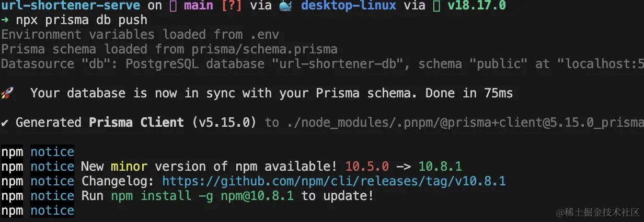This screenshot has width=644, height=222.
Task: Click the bold Prisma Client text
Action: click(x=136, y=123)
